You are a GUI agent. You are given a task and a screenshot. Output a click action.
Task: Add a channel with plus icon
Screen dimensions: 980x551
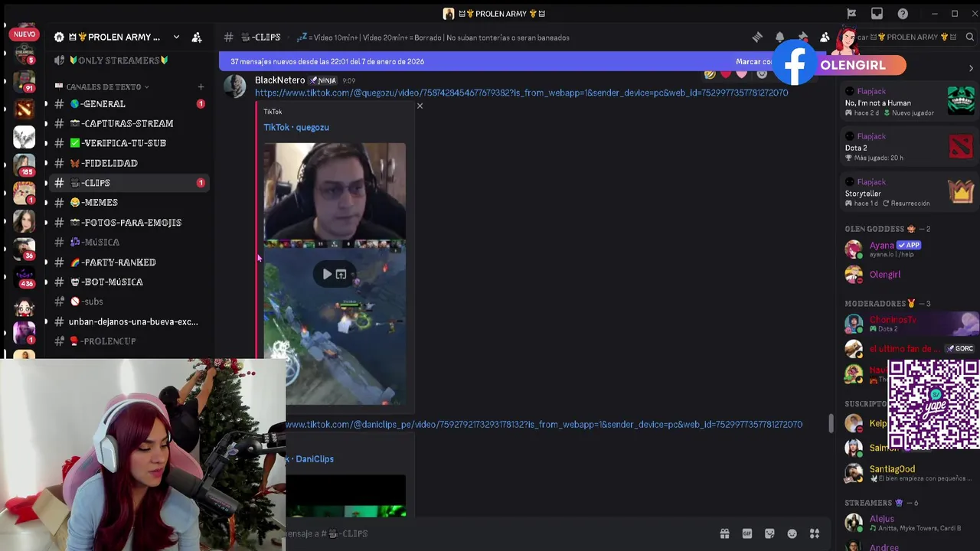[201, 86]
